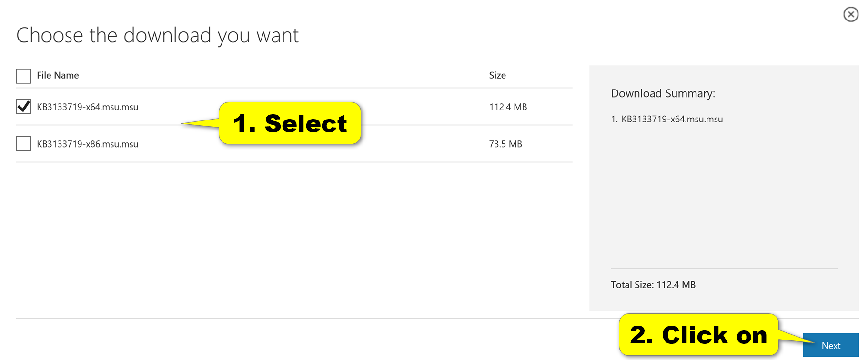Click the blue Next button
The width and height of the screenshot is (868, 360).
(831, 345)
